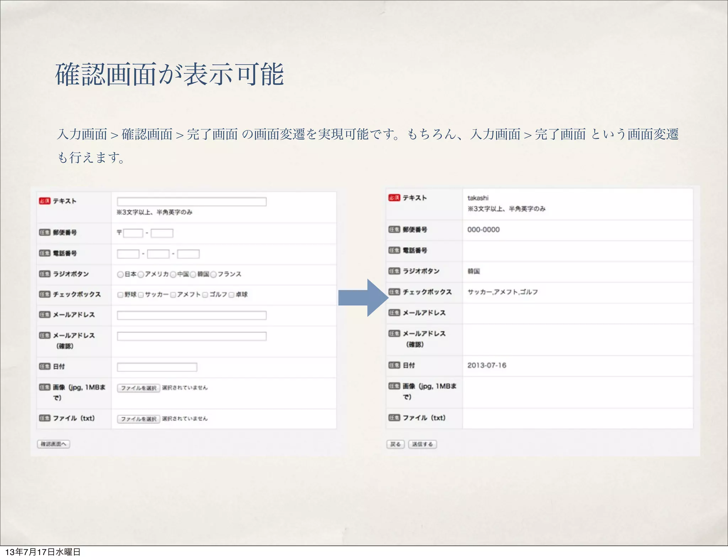Screen dimensions: 728x560
Task: Click the confirmed postal code 000-0000
Action: 483,230
